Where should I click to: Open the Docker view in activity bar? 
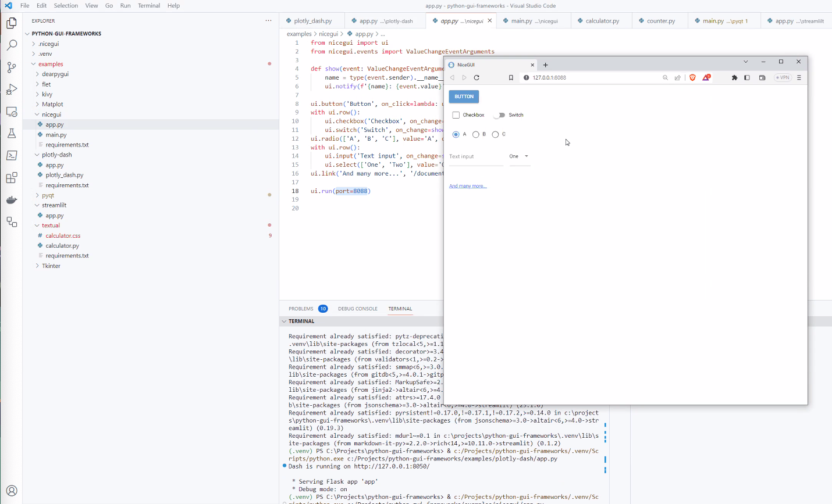click(x=12, y=200)
